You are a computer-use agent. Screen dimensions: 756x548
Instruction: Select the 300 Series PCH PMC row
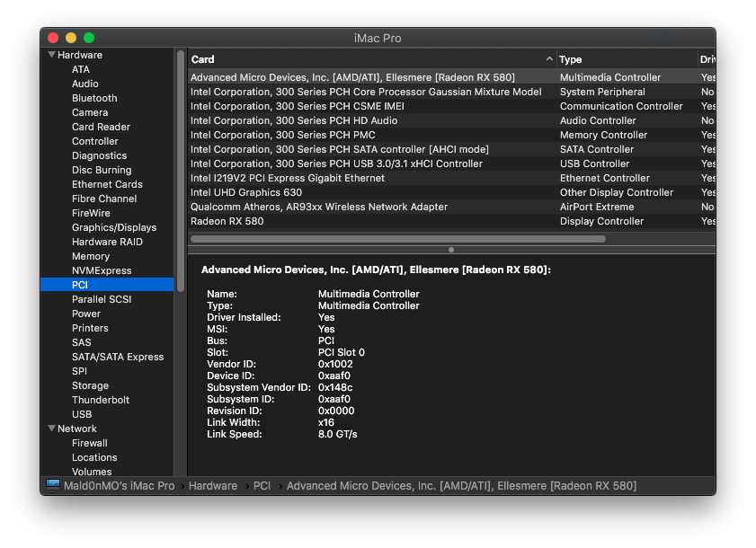pos(451,135)
